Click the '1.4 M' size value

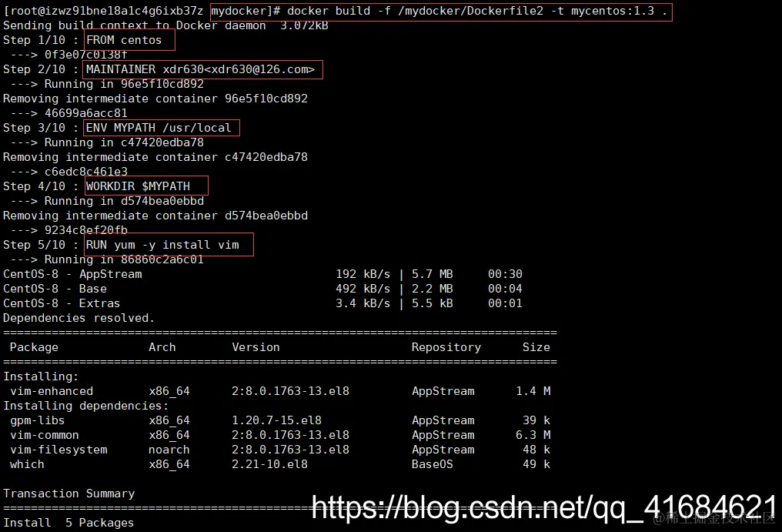coord(533,391)
